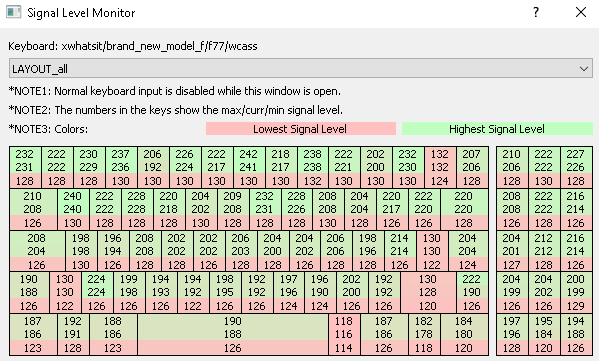
Task: Select the key cell showing 206/192/130
Action: [153, 167]
